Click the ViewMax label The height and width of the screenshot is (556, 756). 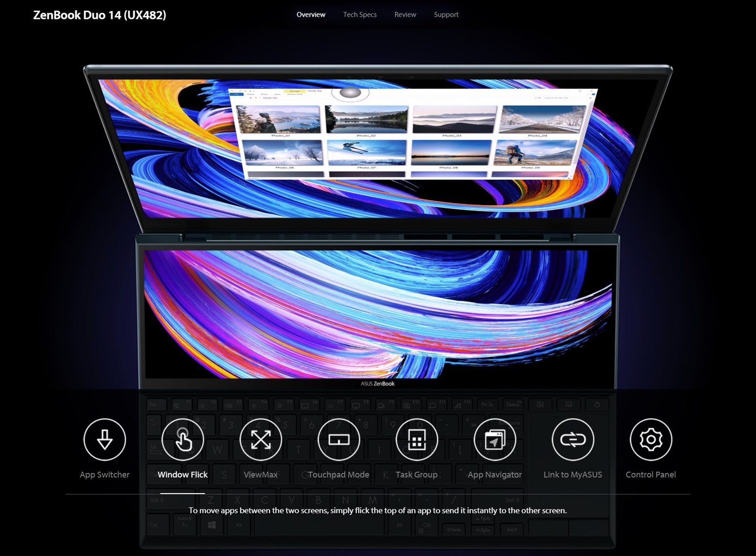click(x=261, y=475)
